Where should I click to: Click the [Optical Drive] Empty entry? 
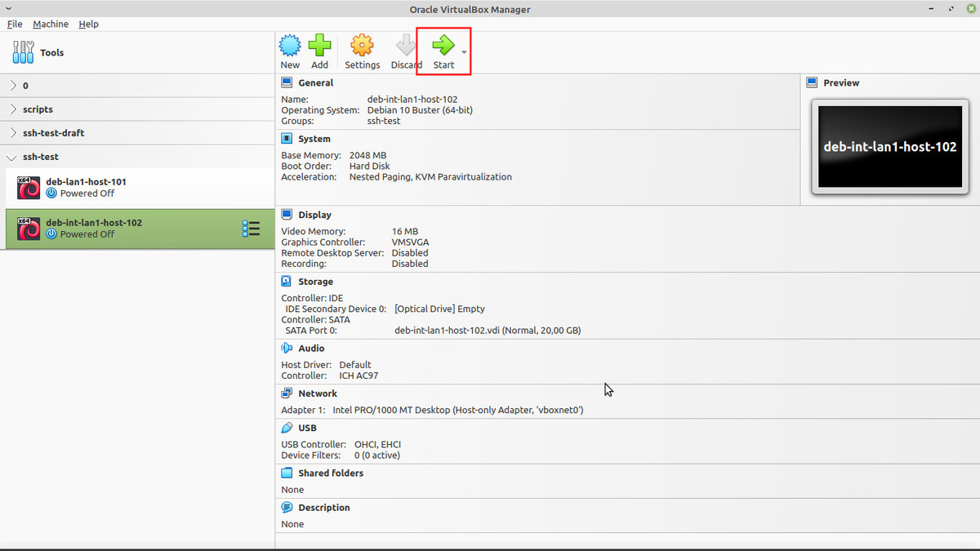tap(439, 309)
